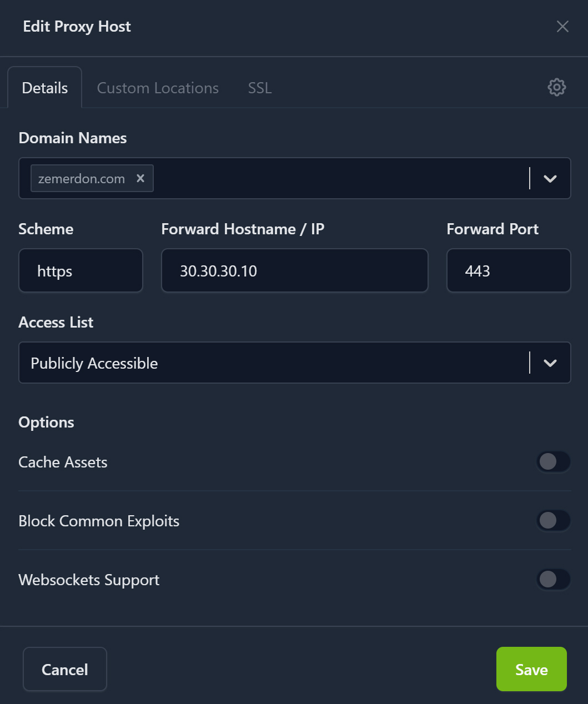The image size is (588, 704).
Task: Click the Scheme field showing https
Action: click(81, 271)
